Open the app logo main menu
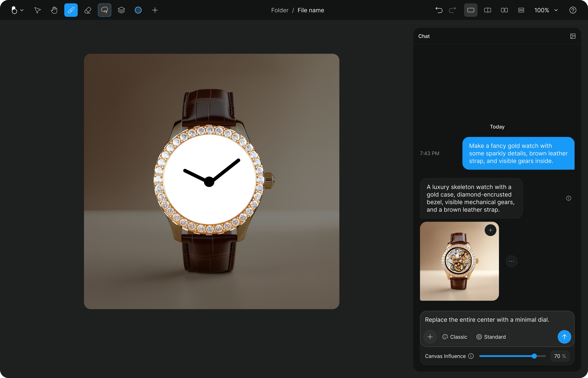The height and width of the screenshot is (378, 588). [17, 10]
